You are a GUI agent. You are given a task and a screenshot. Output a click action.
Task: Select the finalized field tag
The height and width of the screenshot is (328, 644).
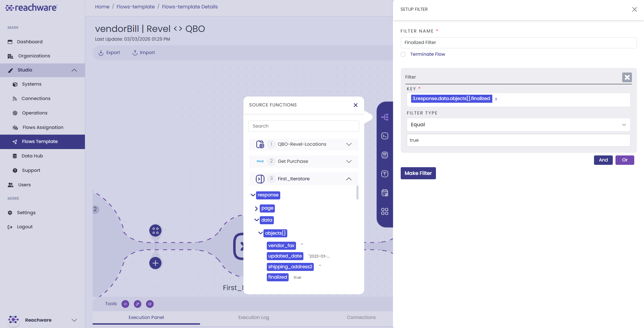[x=278, y=277]
